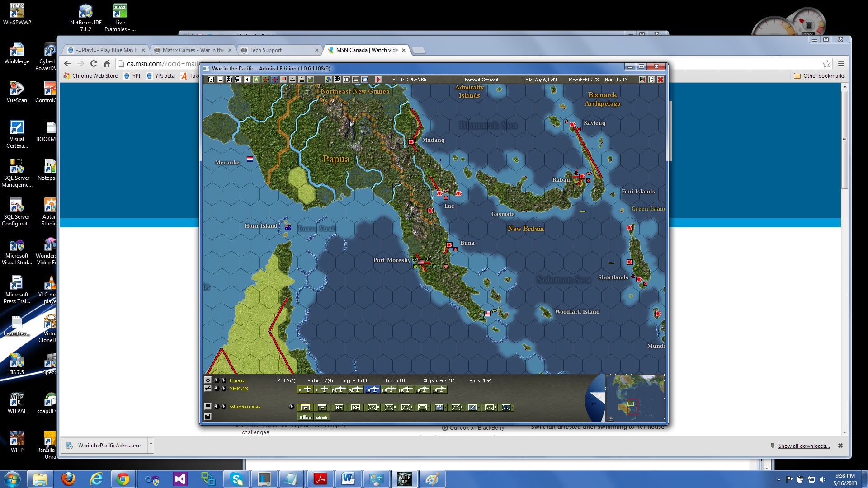Switch to the Tech Support tab
Viewport: 868px width, 488px height.
click(x=280, y=50)
